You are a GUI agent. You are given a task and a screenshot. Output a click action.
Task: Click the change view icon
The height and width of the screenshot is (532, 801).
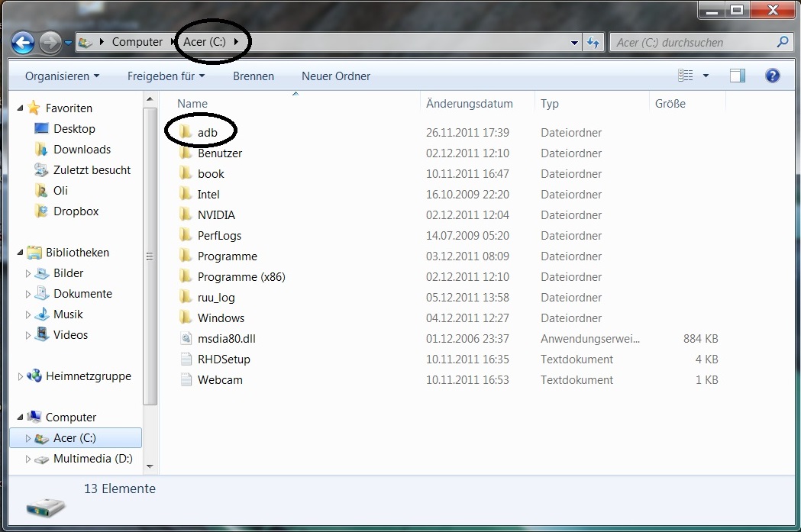686,76
